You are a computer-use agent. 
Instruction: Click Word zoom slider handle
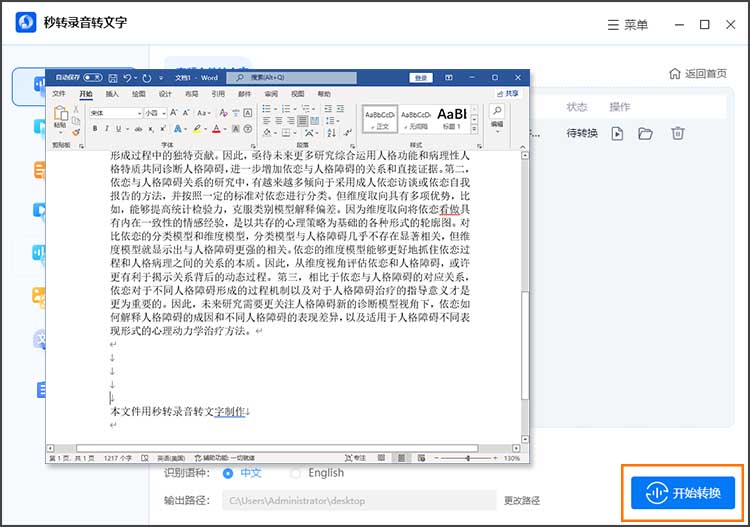(468, 458)
